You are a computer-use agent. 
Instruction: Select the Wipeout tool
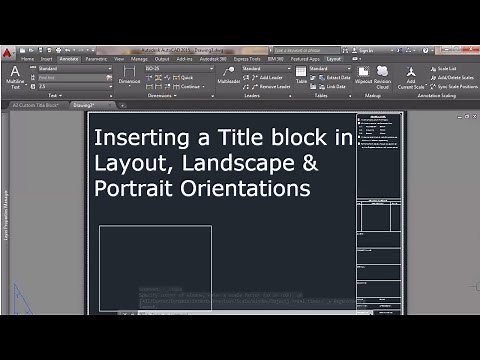point(363,75)
